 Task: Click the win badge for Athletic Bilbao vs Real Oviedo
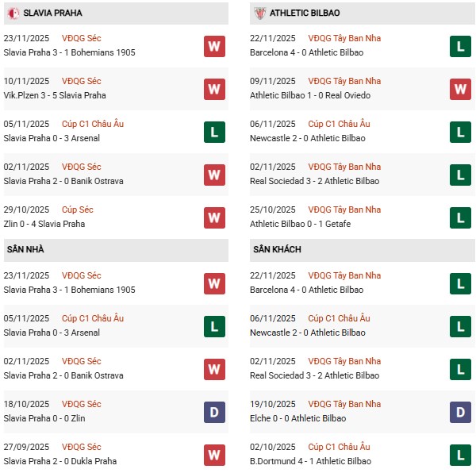[460, 89]
